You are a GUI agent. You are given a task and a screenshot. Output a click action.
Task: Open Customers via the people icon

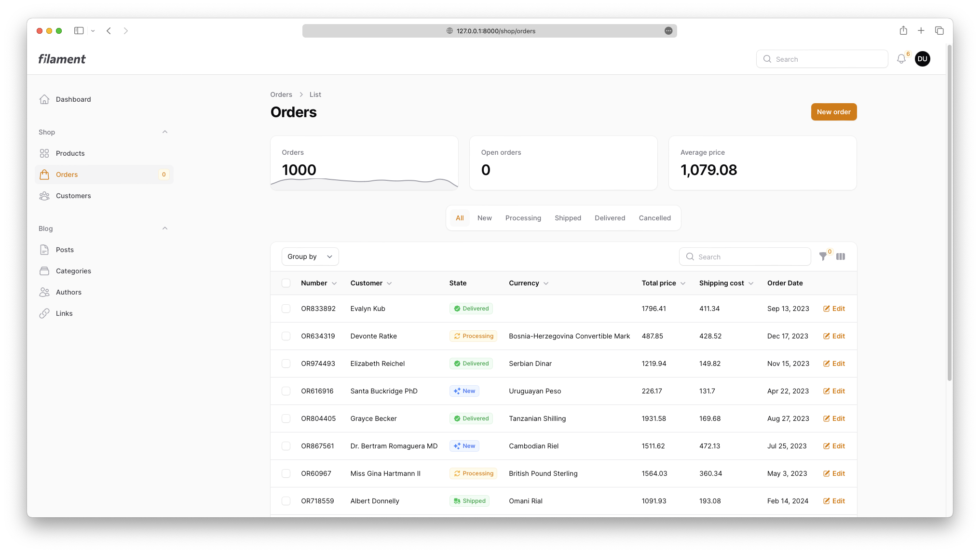[44, 196]
